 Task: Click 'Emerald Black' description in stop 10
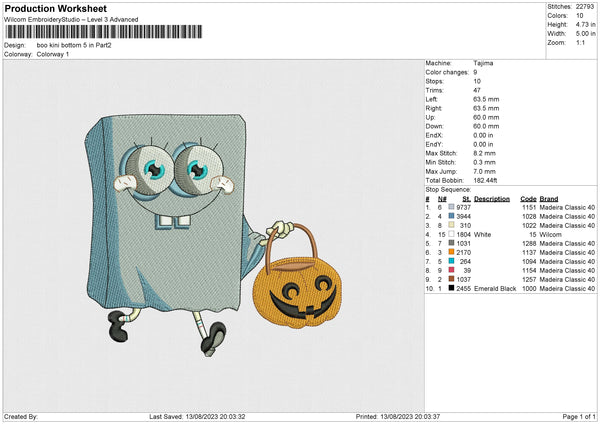[x=495, y=289]
